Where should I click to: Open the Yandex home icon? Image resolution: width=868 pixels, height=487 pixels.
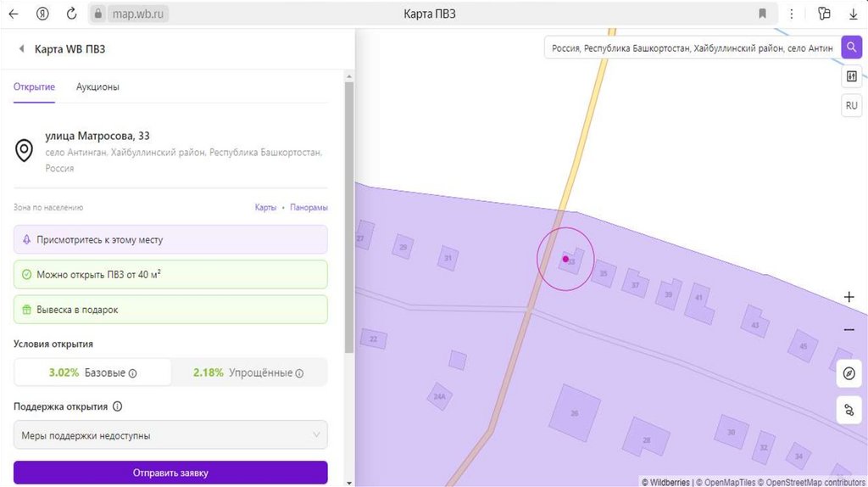(42, 14)
